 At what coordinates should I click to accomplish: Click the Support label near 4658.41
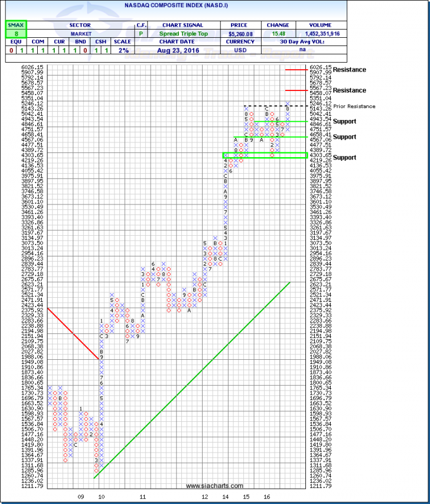pos(344,136)
